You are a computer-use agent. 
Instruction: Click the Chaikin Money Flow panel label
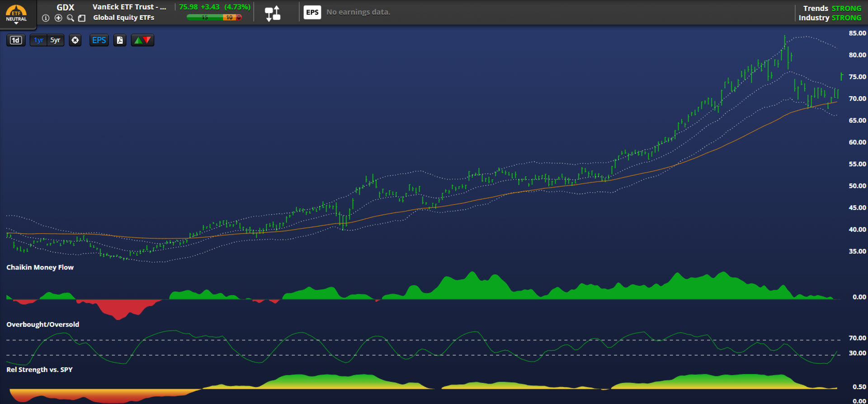pyautogui.click(x=40, y=267)
